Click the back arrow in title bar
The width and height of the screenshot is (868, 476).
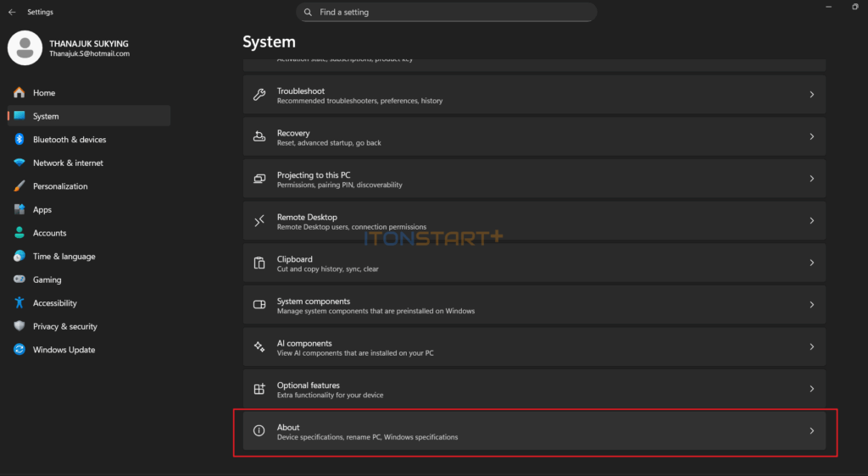click(x=12, y=13)
